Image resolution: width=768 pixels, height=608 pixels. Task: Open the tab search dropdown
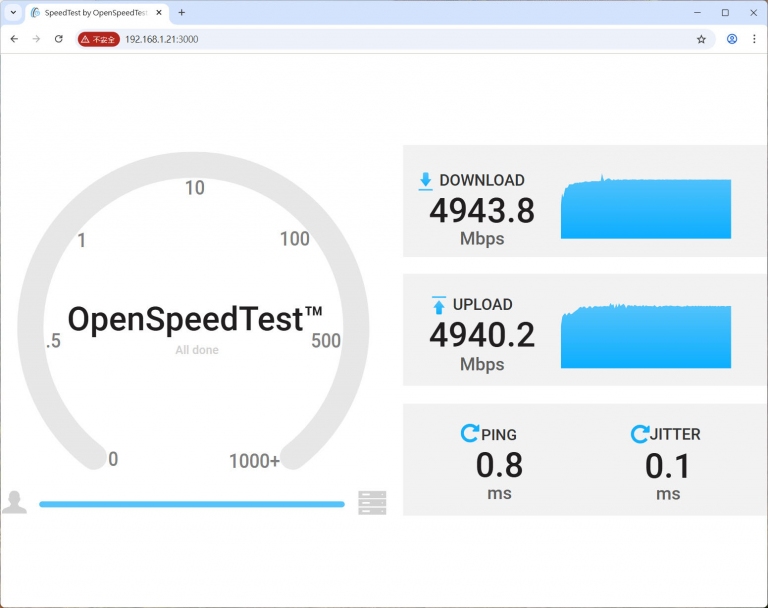(13, 13)
